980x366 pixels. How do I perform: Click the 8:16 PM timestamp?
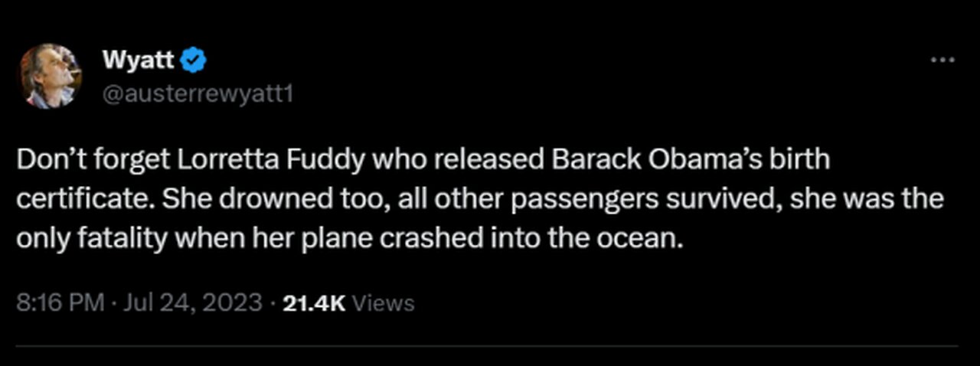[60, 303]
